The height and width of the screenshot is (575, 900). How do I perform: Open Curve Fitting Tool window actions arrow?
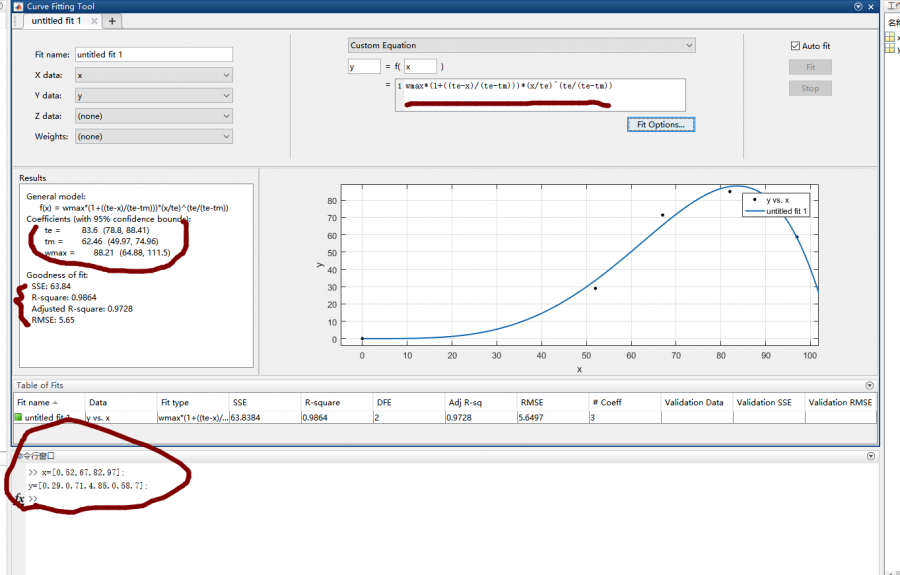click(858, 6)
